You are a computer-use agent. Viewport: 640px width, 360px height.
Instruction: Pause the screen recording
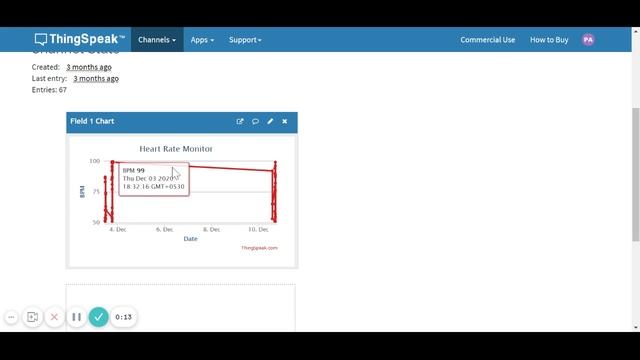coord(76,317)
